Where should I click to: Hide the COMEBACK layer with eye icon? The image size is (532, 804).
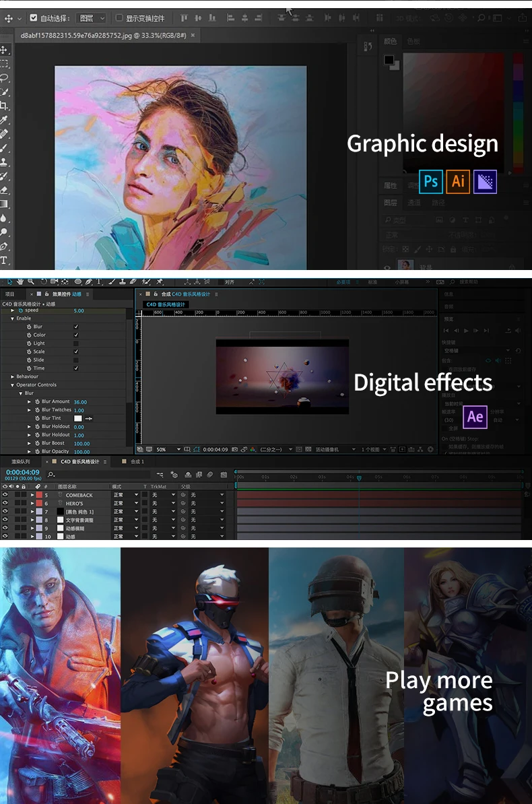tap(5, 495)
